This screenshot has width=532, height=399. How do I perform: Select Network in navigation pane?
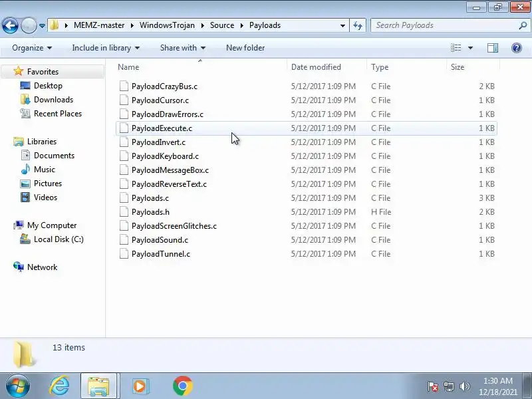click(42, 267)
